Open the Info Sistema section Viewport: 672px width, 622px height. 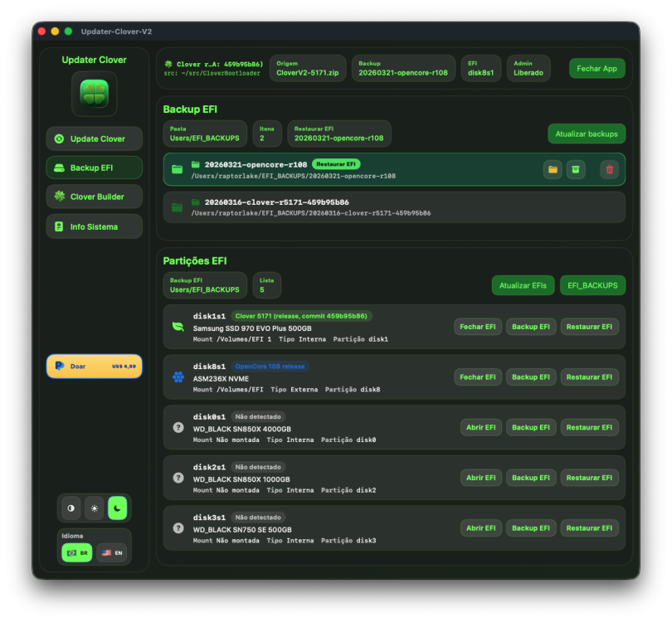[x=95, y=226]
